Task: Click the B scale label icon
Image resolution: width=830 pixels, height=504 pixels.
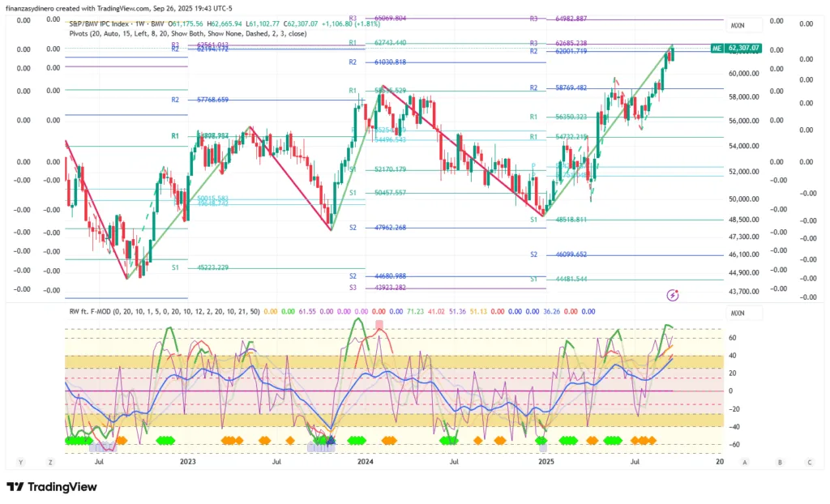Action: (779, 462)
